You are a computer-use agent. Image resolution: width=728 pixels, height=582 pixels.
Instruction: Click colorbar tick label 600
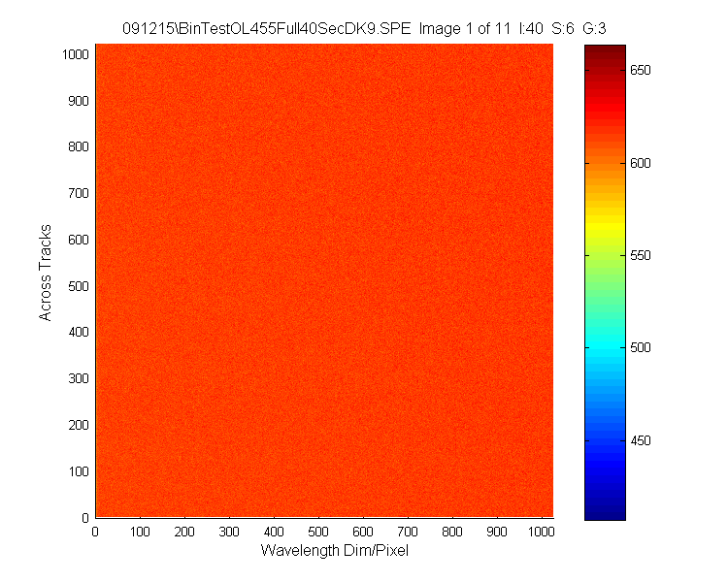tap(641, 163)
